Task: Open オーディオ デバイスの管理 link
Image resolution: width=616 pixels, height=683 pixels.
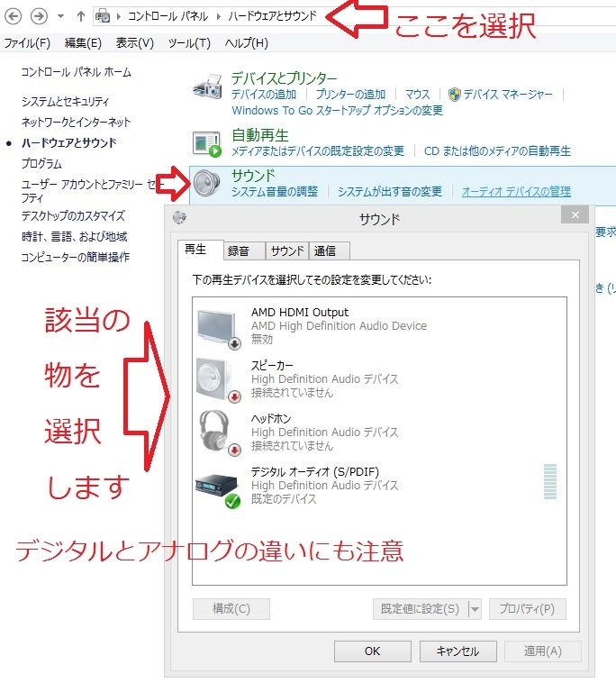Action: [516, 192]
